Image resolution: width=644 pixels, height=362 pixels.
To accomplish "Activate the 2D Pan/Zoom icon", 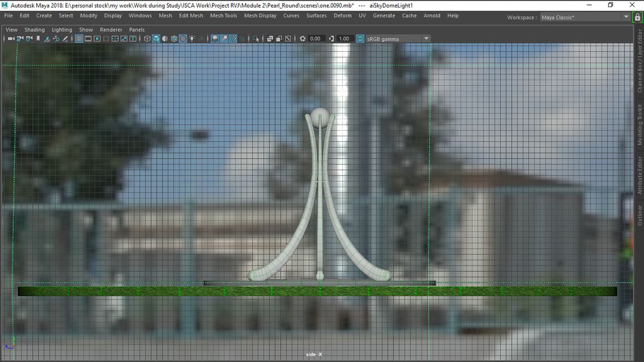I will (56, 39).
